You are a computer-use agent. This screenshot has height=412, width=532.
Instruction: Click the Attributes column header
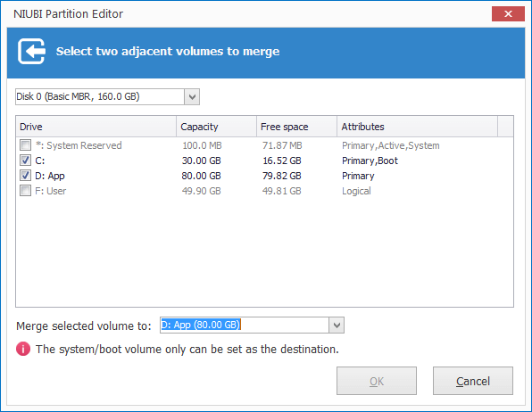(418, 127)
